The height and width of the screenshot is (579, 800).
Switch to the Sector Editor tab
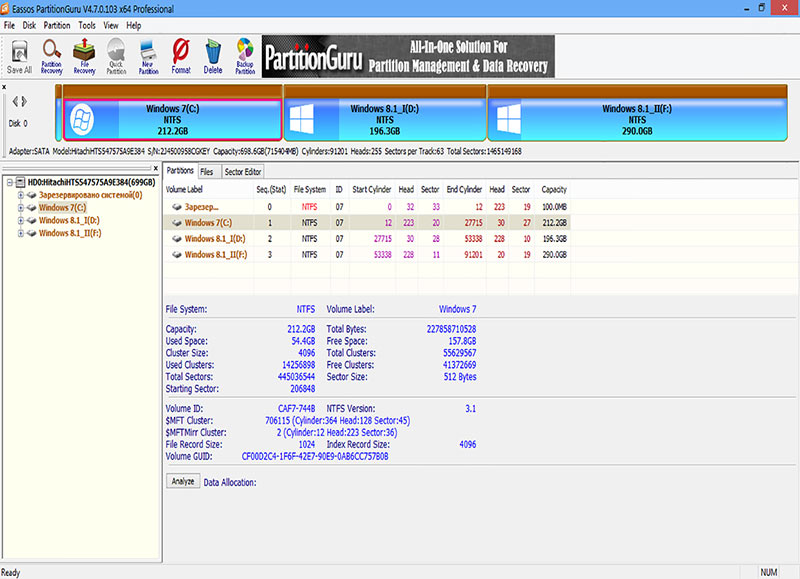point(243,172)
